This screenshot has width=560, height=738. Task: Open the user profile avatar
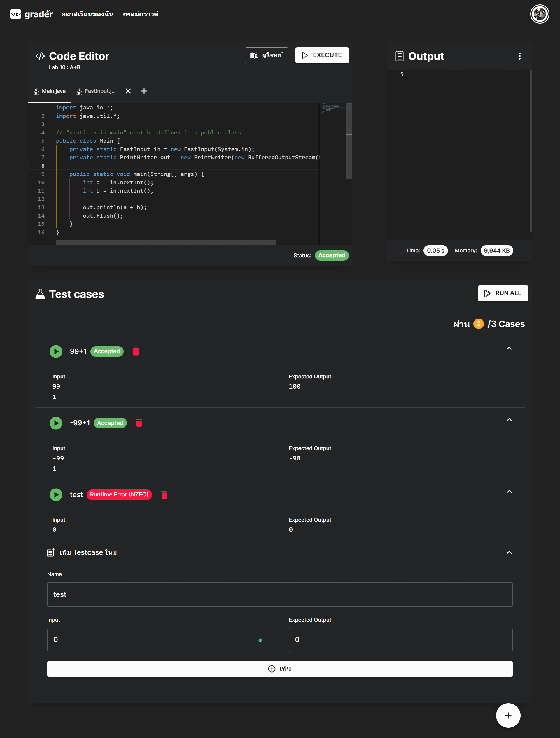539,14
